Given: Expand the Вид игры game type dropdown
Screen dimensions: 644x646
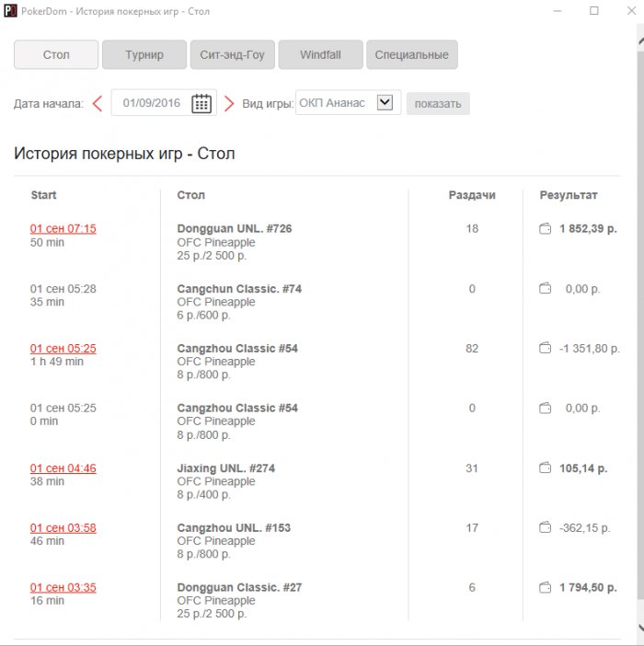Looking at the screenshot, I should [385, 103].
